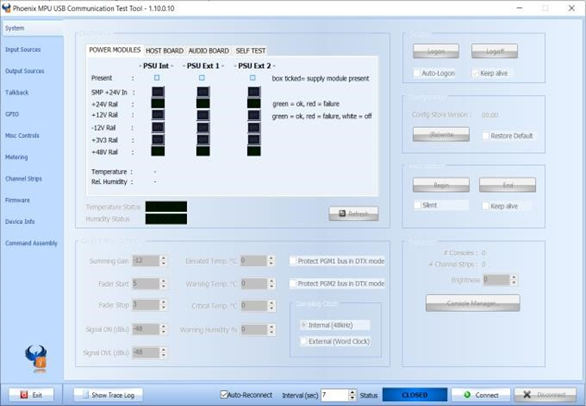
Task: Click the Interval (sec) spinner arrows
Action: [352, 395]
